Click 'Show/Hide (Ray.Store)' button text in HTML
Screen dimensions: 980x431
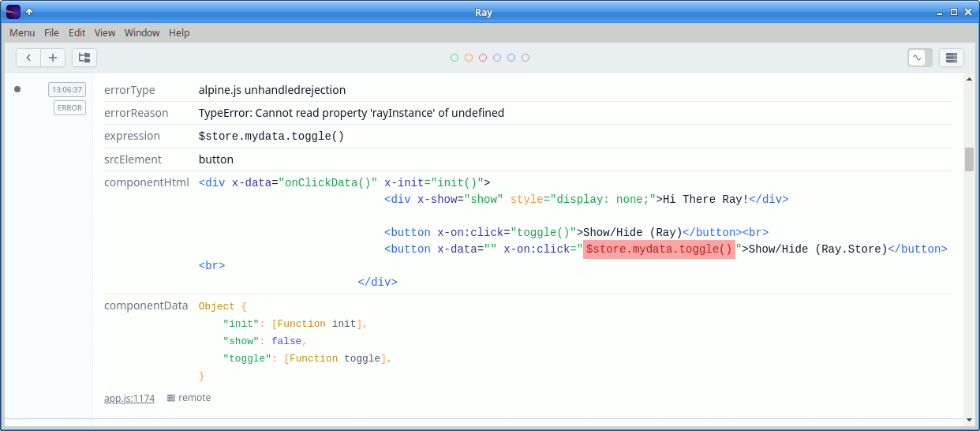tap(818, 249)
